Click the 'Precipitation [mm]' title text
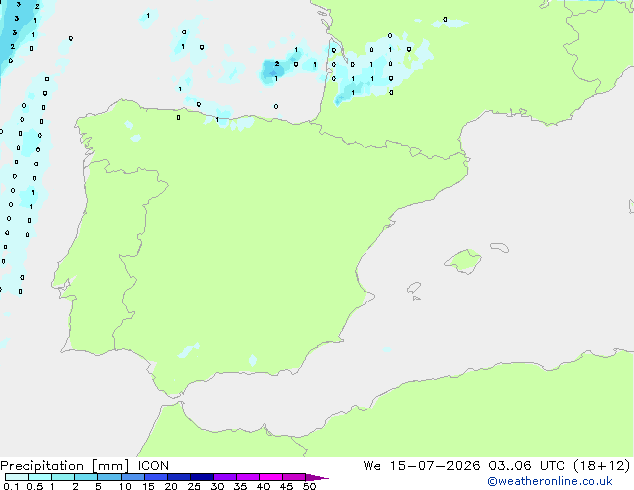 tap(65, 466)
